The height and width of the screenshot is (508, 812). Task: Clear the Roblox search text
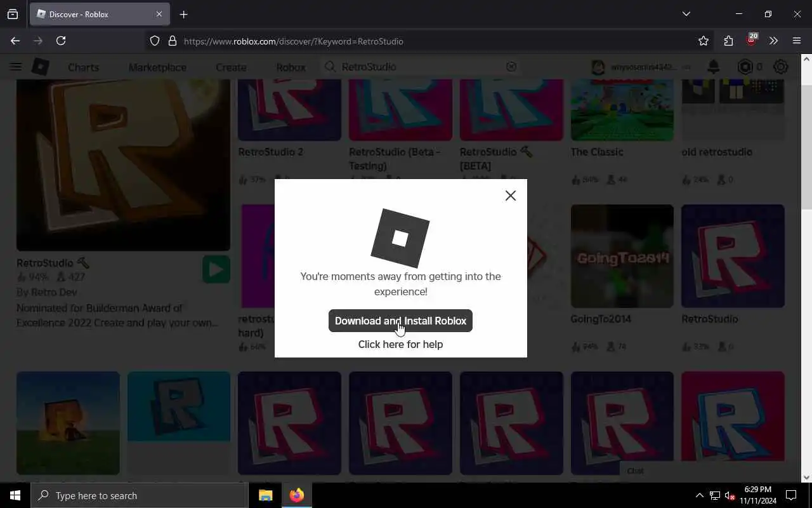pos(511,67)
